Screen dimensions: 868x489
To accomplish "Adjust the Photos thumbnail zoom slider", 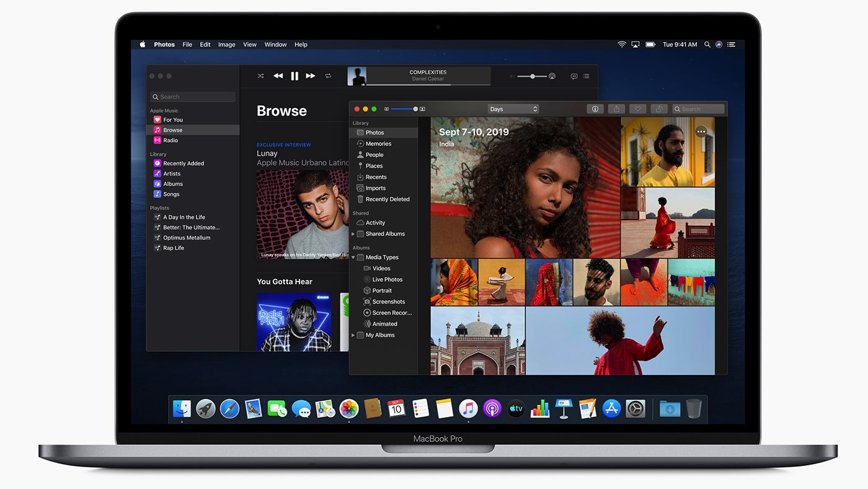I will (x=404, y=109).
